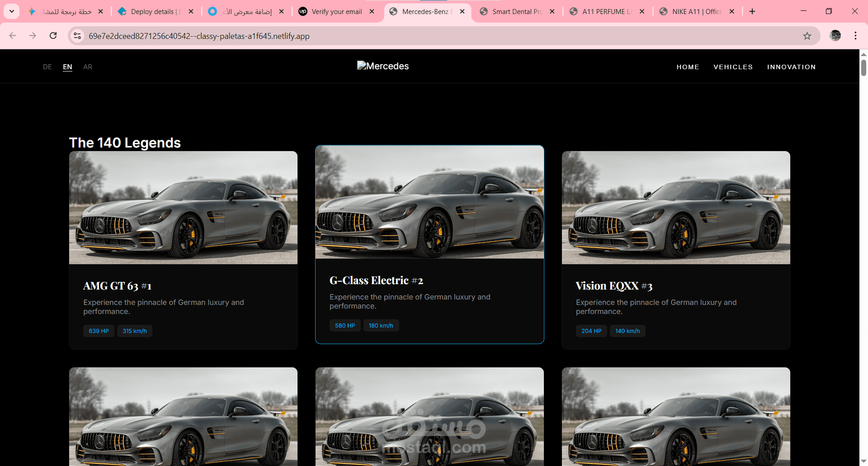Click the '639 HP' badge
The image size is (868, 466).
coord(99,331)
